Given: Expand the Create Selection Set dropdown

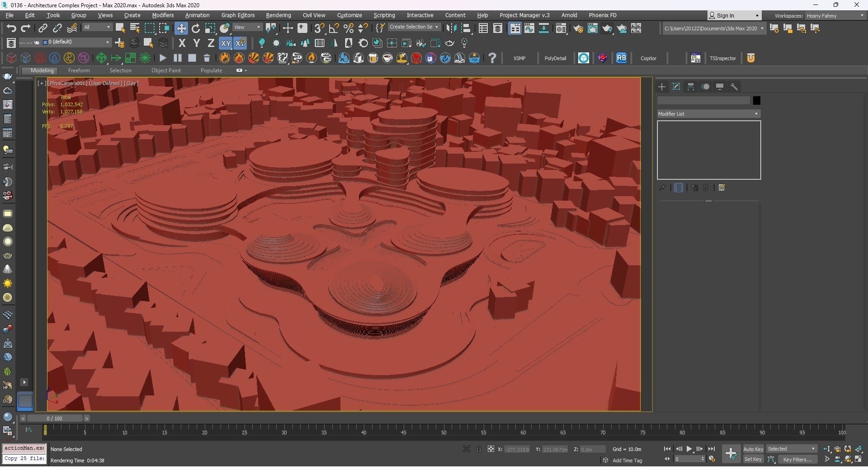Looking at the screenshot, I should 414,27.
